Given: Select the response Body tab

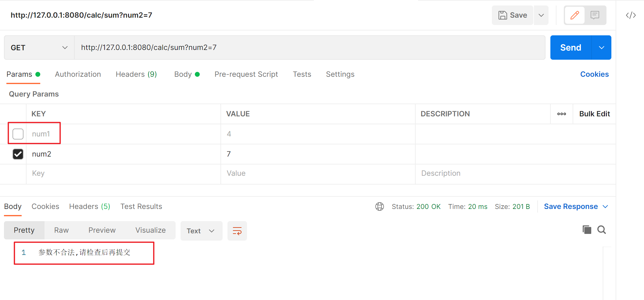Looking at the screenshot, I should [13, 206].
